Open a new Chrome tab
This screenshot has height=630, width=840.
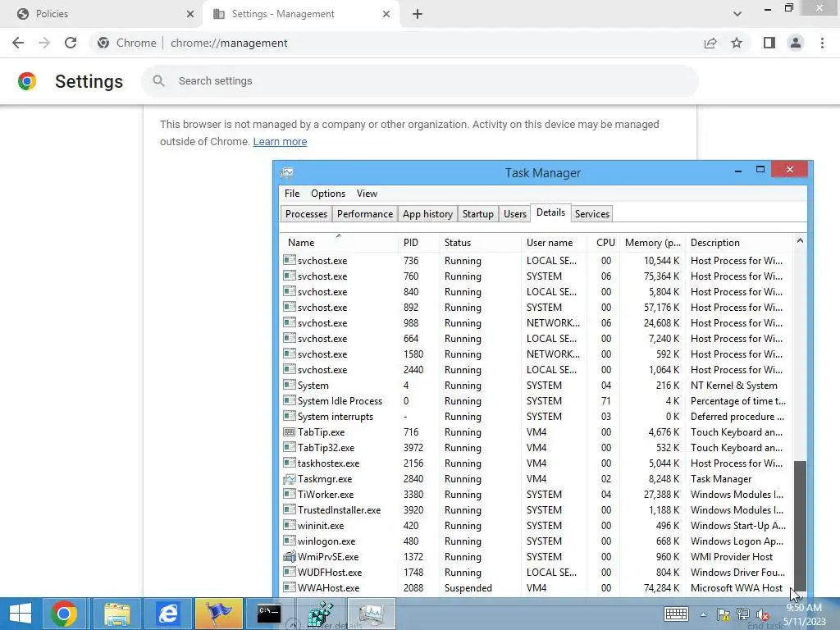(418, 14)
